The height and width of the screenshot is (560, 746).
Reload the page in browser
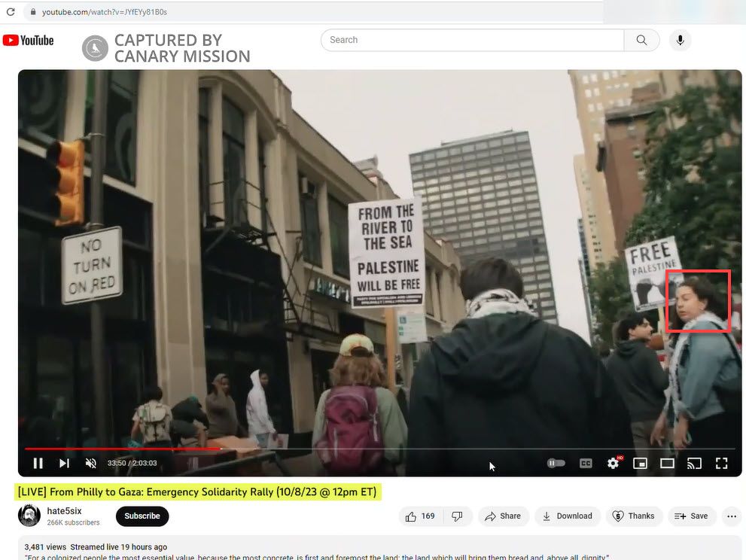coord(11,12)
